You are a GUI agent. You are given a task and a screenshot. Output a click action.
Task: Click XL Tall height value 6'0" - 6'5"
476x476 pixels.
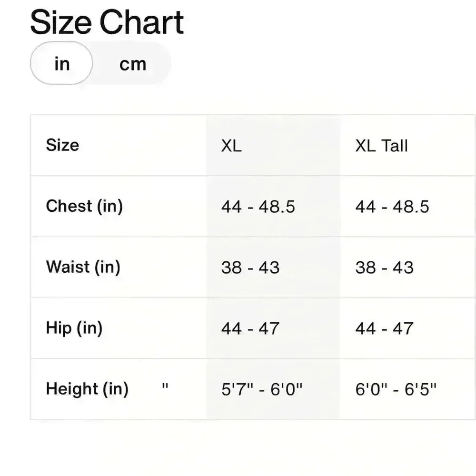click(396, 389)
